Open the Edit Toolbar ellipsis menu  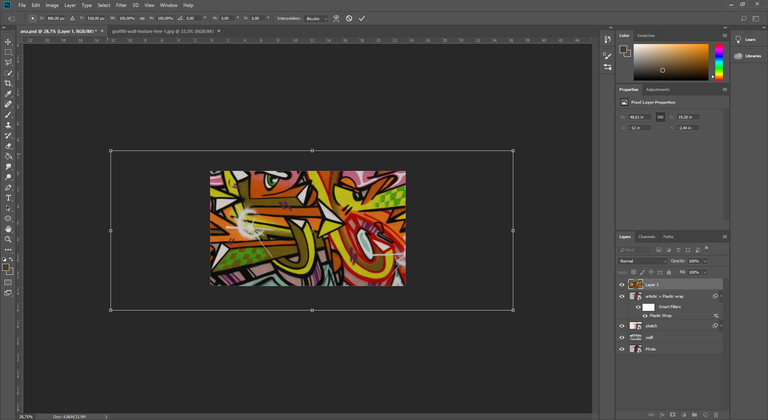(x=8, y=250)
